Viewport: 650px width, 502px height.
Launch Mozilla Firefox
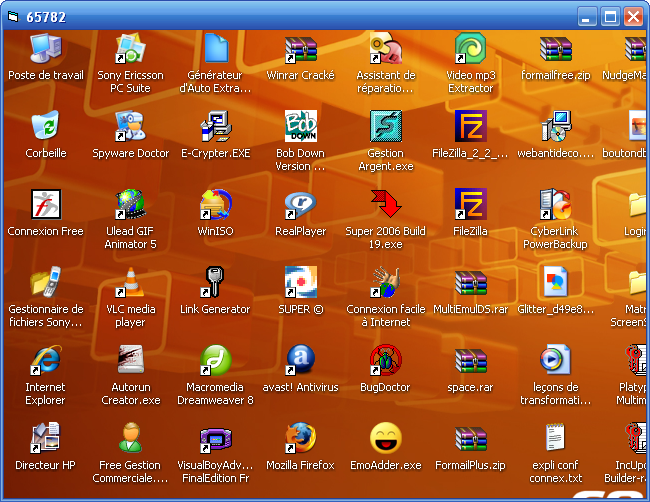point(301,438)
